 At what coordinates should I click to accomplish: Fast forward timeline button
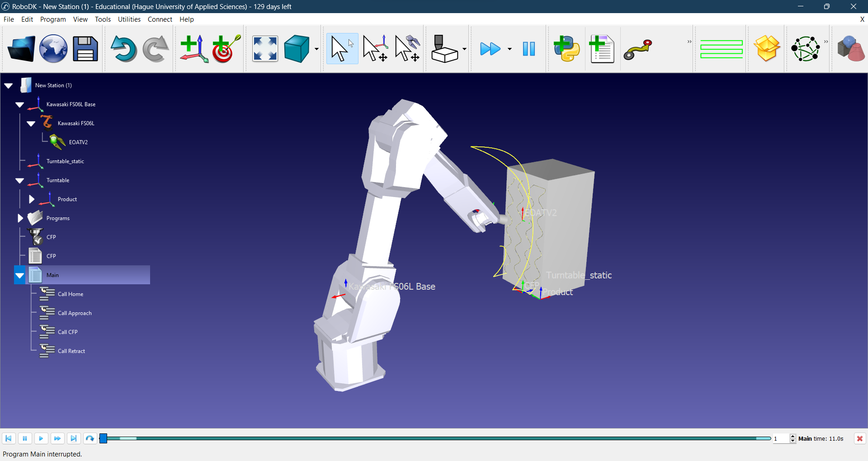[x=57, y=438]
